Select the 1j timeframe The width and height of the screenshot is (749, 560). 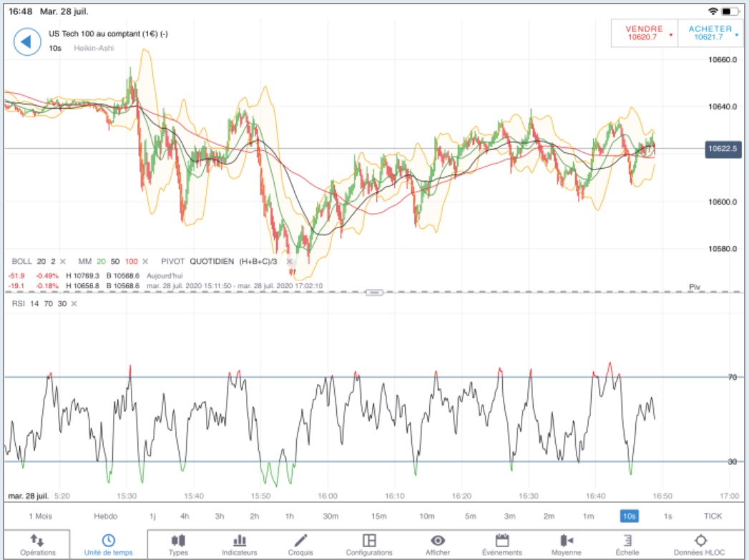coord(153,516)
